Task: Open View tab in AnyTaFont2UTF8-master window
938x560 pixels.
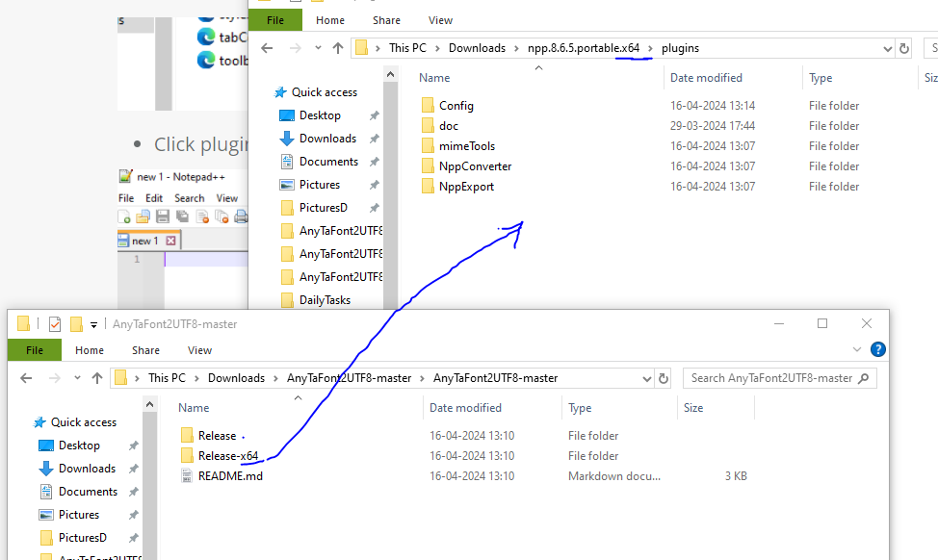Action: point(199,350)
